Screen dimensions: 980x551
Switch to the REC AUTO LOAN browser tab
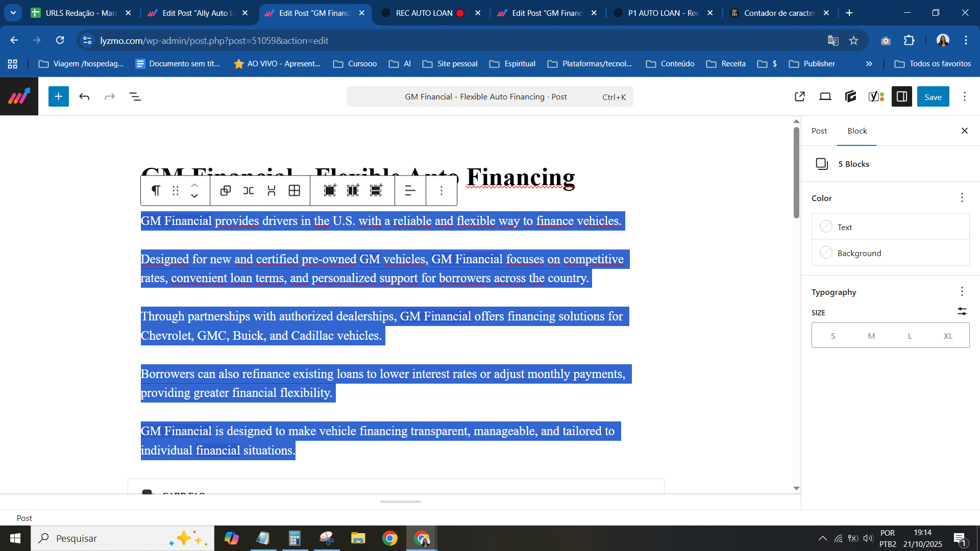(x=424, y=13)
